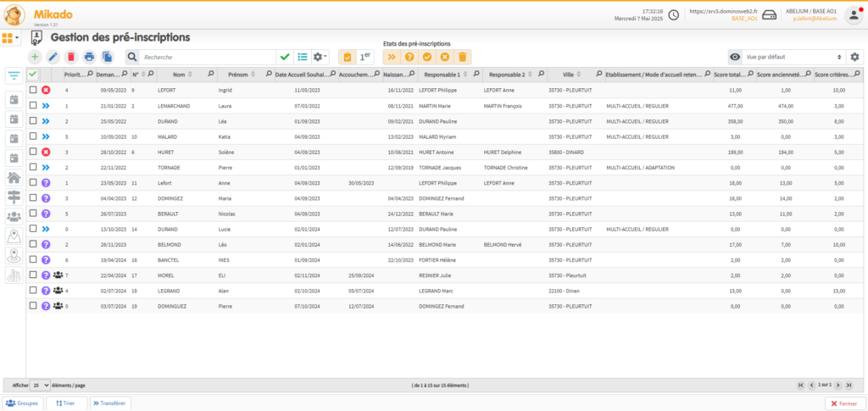Image resolution: width=868 pixels, height=411 pixels.
Task: Click the blue copy documents icon
Action: tap(107, 57)
